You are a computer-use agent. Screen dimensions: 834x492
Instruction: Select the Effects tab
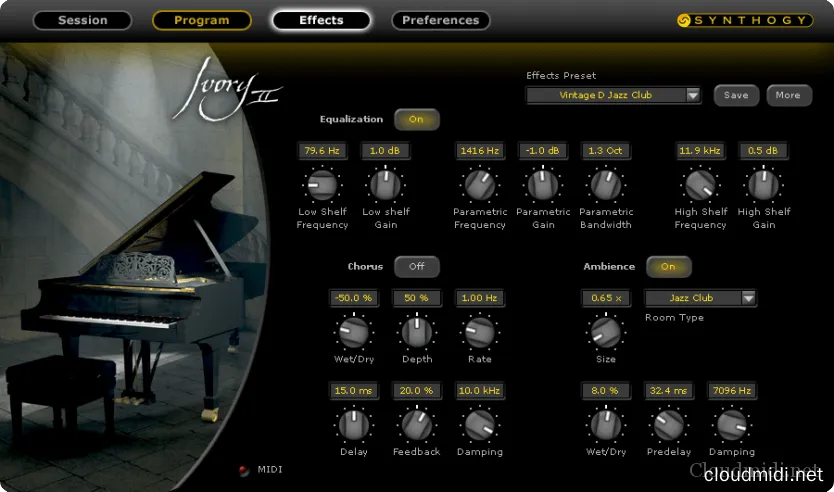point(321,20)
